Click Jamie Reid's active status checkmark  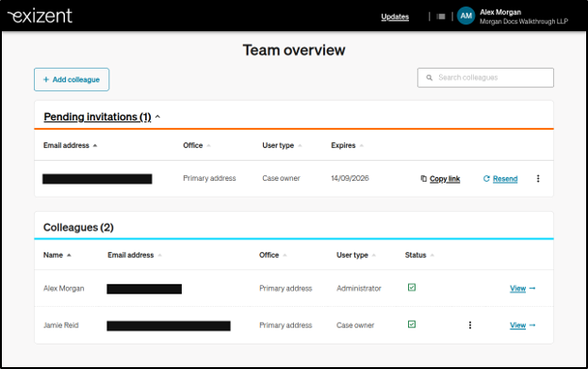click(x=412, y=324)
